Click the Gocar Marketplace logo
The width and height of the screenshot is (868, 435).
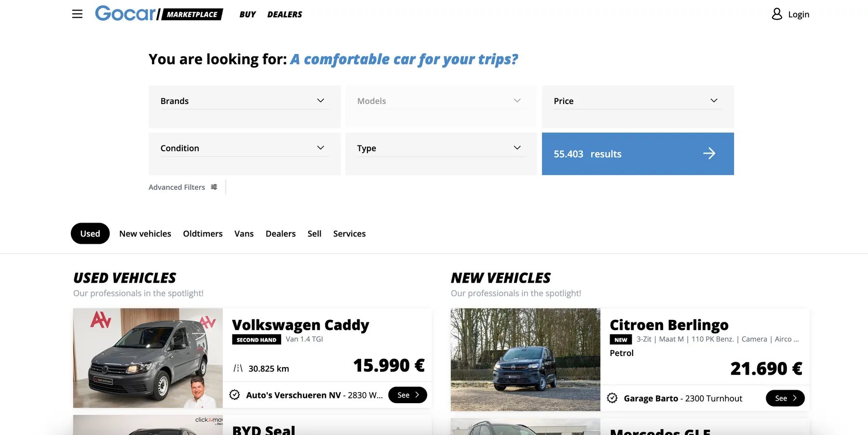[x=159, y=13]
